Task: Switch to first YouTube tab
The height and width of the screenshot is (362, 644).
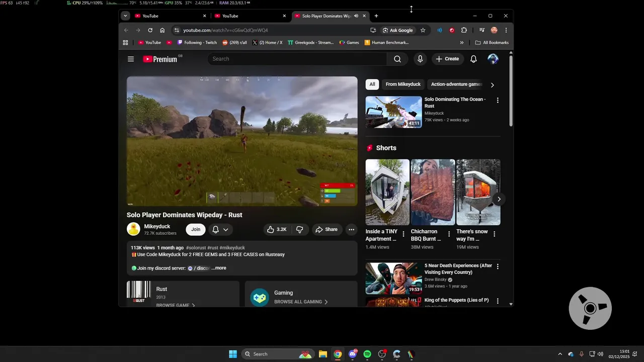Action: coord(170,16)
